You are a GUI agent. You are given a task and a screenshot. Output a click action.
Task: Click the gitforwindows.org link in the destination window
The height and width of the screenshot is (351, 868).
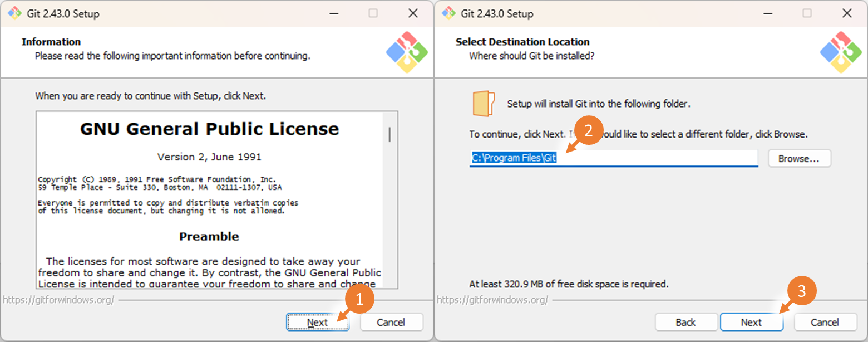tap(492, 300)
